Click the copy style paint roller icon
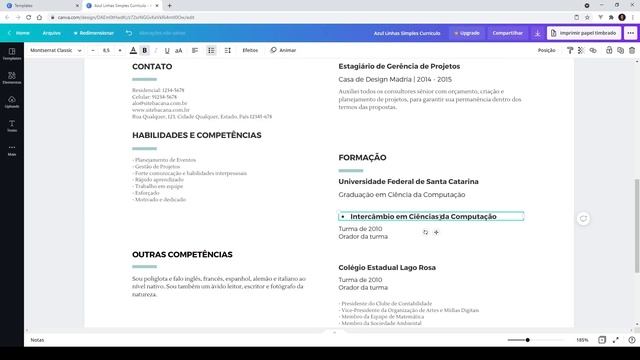640x360 pixels. [x=570, y=50]
